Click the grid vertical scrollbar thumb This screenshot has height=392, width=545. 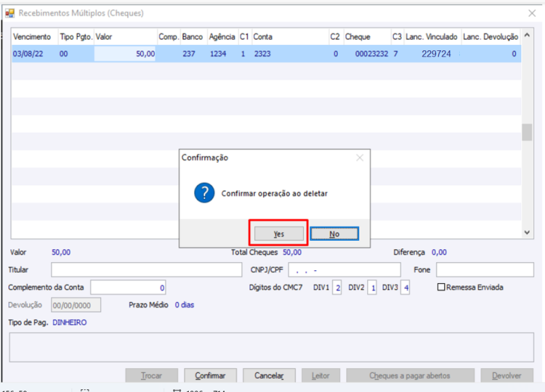click(527, 132)
